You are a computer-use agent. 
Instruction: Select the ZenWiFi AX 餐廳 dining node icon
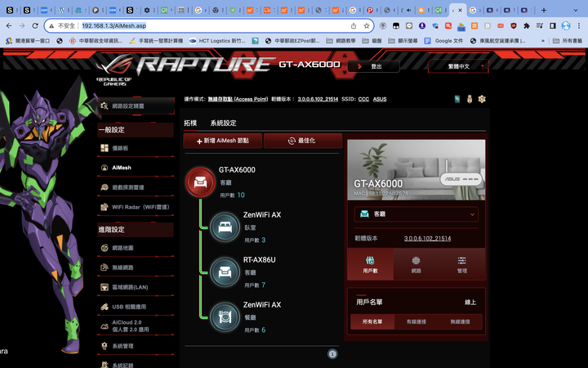point(225,317)
